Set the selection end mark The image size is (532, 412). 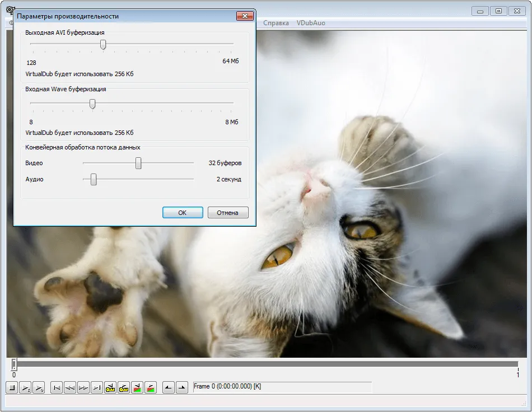point(182,387)
